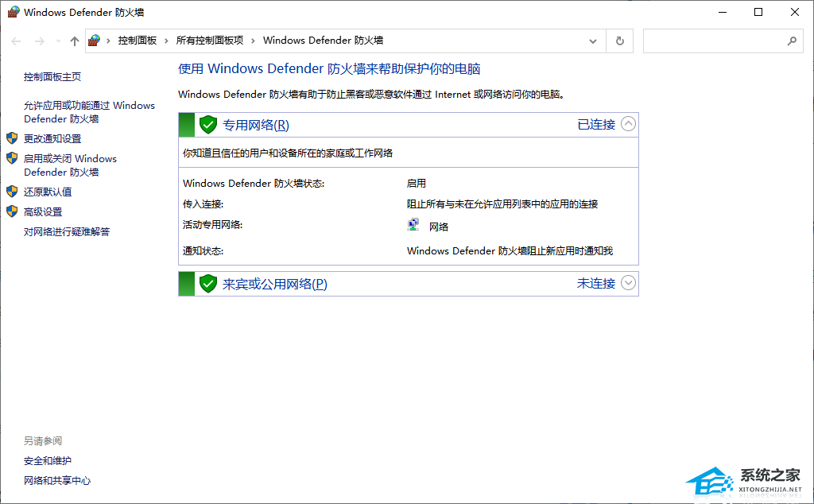Click the active network icon beside 网络
This screenshot has height=504, width=814.
[x=413, y=224]
